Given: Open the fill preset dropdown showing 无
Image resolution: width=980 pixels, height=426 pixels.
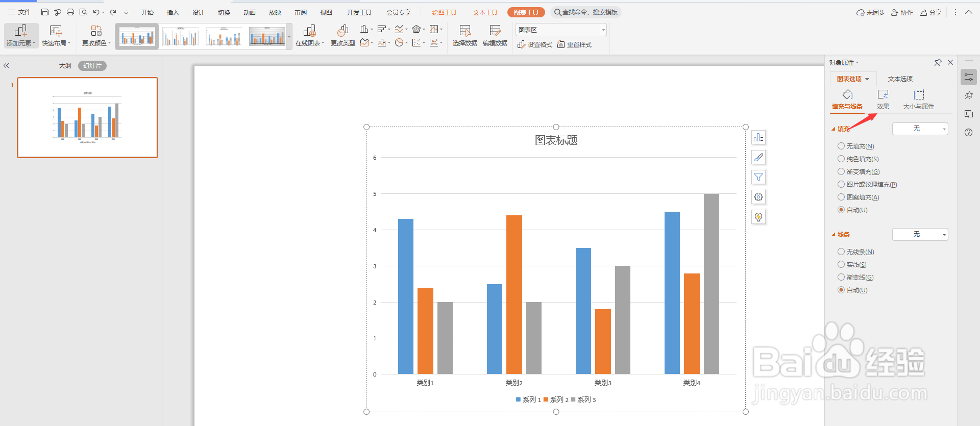Looking at the screenshot, I should click(x=920, y=129).
